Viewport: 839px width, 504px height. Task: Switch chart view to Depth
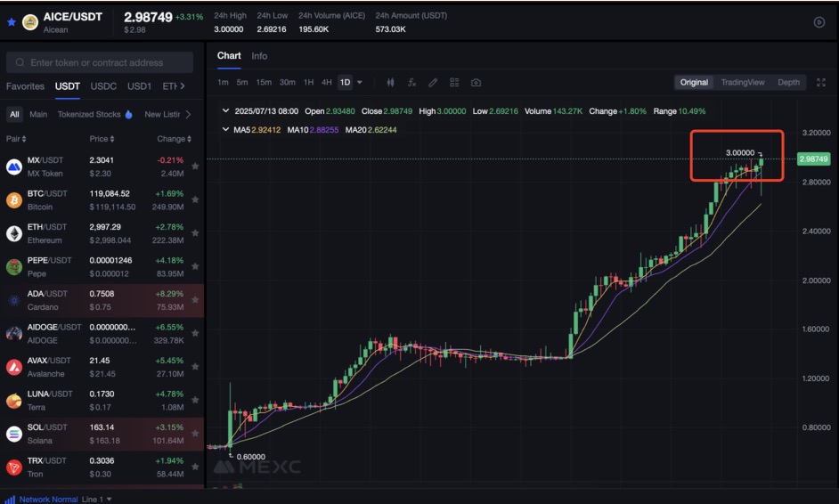pos(789,83)
